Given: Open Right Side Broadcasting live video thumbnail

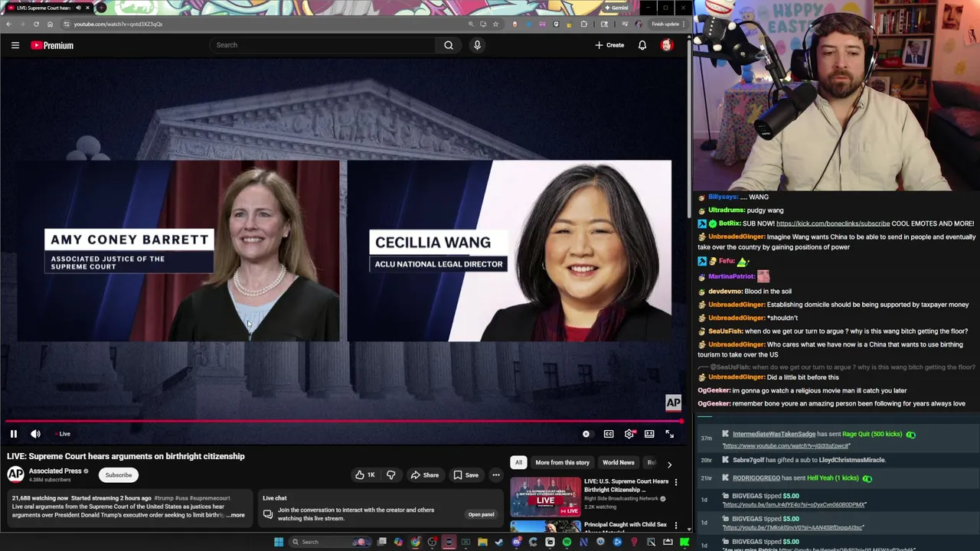Looking at the screenshot, I should [546, 496].
